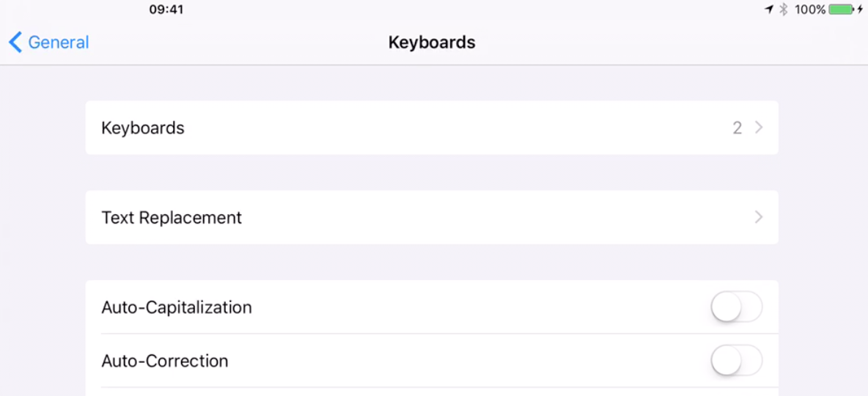Screen dimensions: 868x396
Task: Click the Auto-Capitalization label
Action: (177, 307)
